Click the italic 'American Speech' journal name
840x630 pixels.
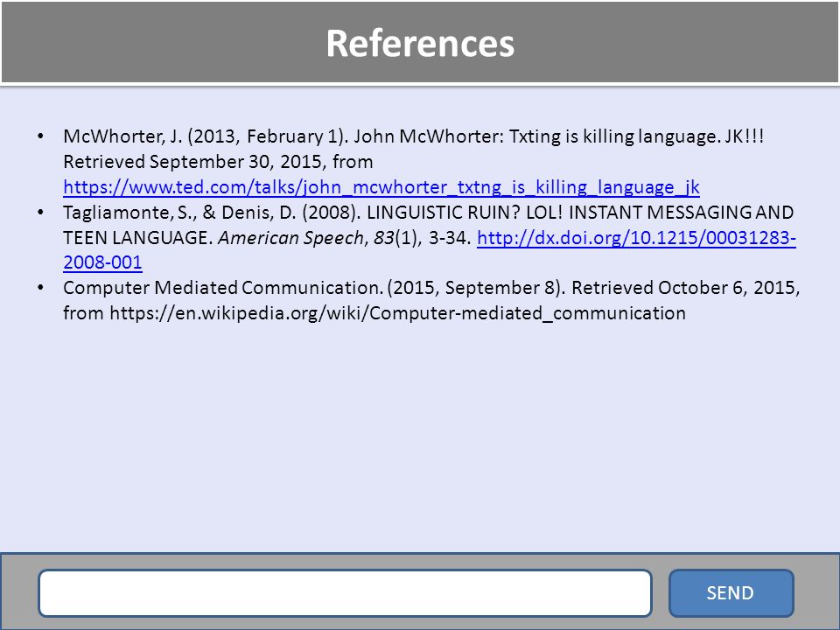click(290, 237)
